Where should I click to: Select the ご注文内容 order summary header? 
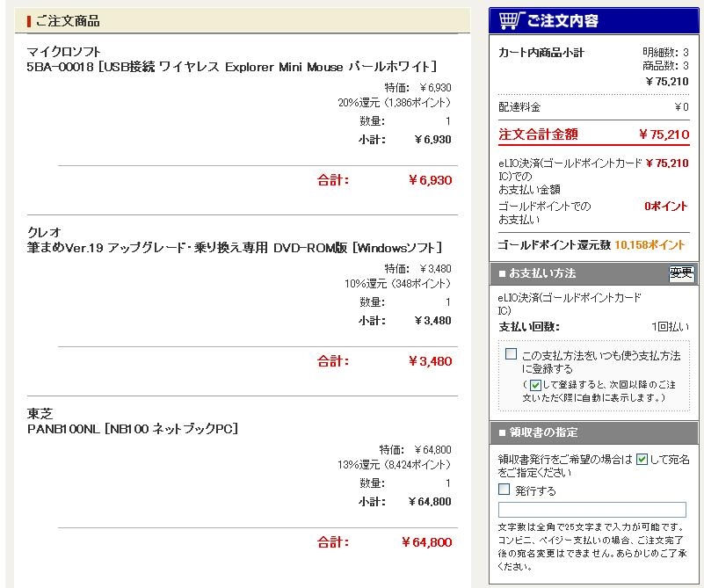point(562,21)
